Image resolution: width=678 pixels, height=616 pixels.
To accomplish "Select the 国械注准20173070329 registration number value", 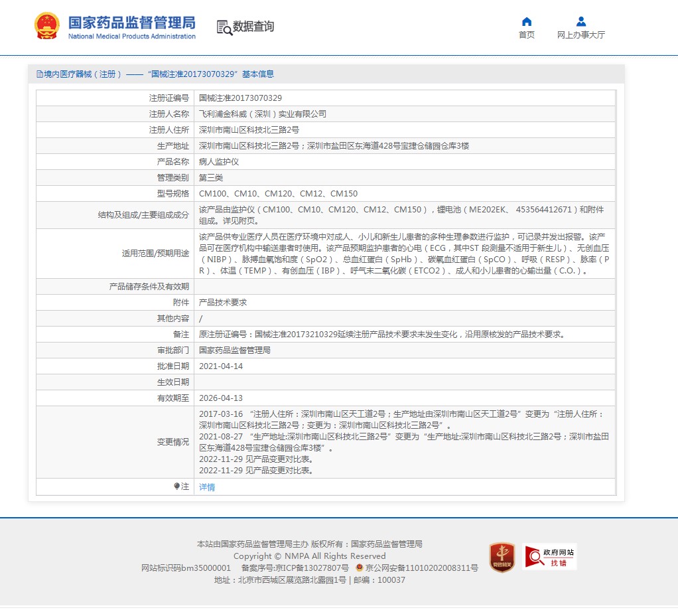I will 240,98.
